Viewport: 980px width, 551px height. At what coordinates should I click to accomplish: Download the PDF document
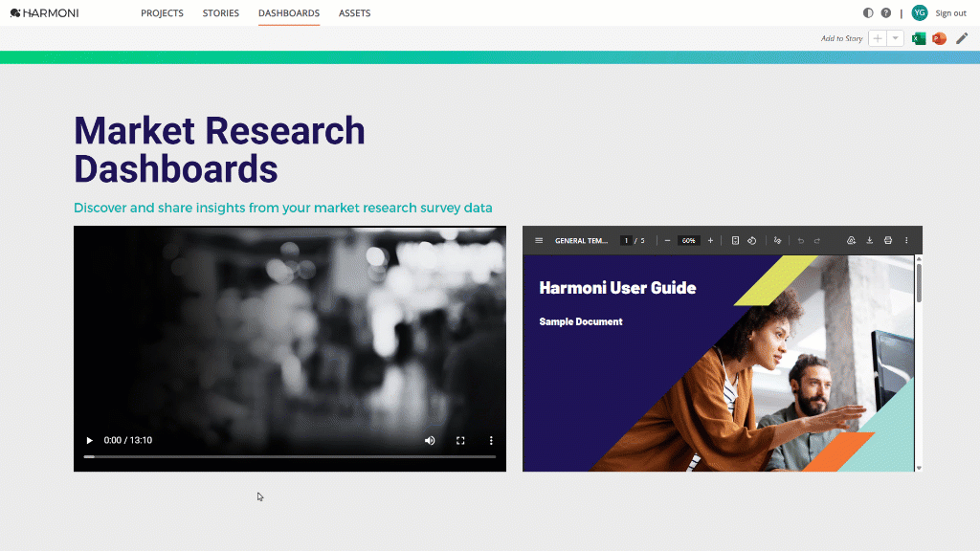[869, 240]
